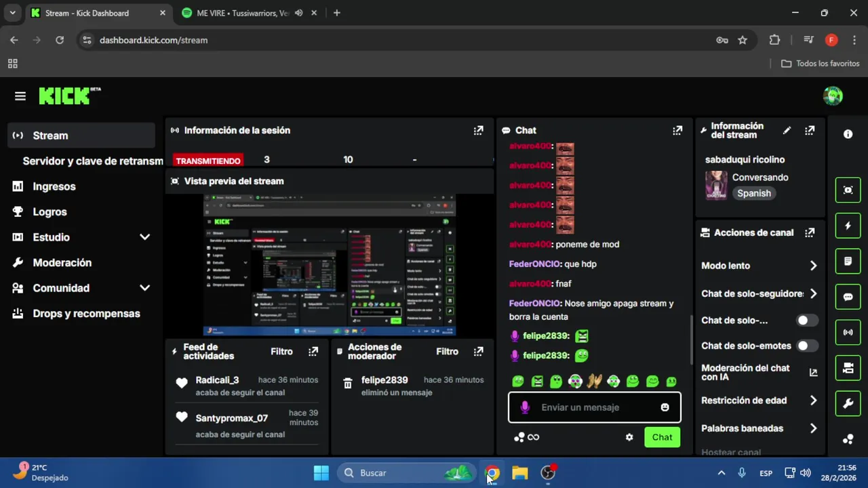The image size is (868, 488).
Task: Toggle the Chat de solo-... switch
Action: (807, 320)
